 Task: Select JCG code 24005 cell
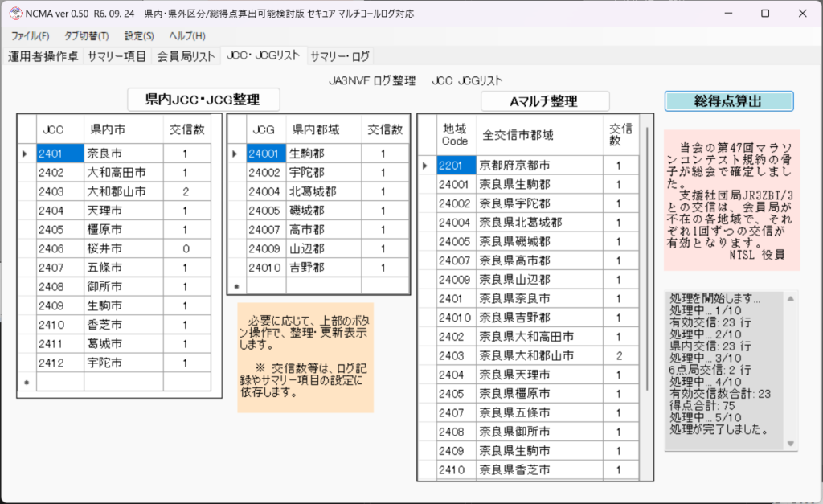tap(265, 211)
